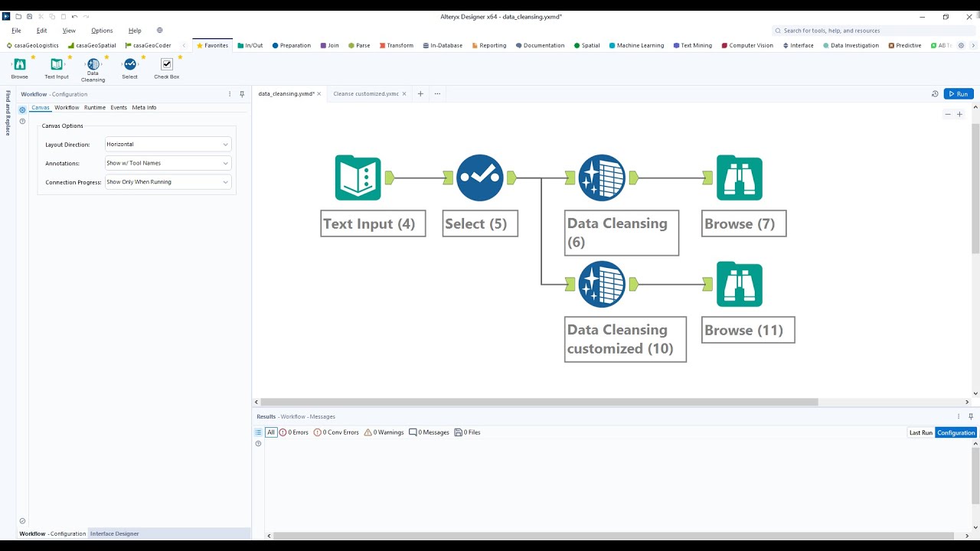Open the File menu
Image resolution: width=980 pixels, height=551 pixels.
tap(16, 31)
